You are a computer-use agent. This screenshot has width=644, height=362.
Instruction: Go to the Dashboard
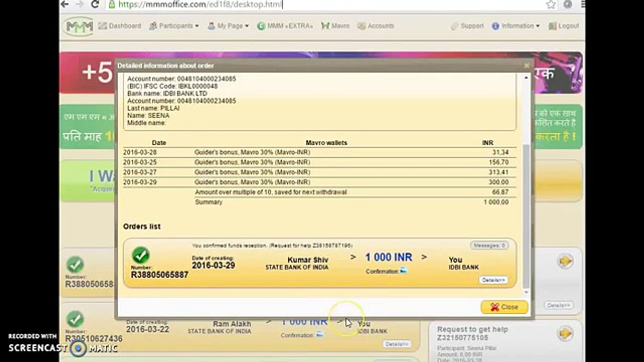120,26
